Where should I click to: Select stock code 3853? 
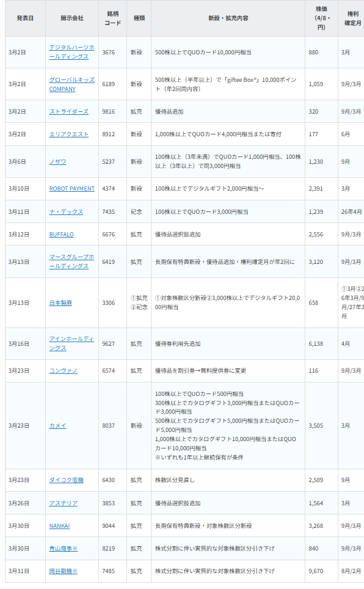pyautogui.click(x=109, y=503)
